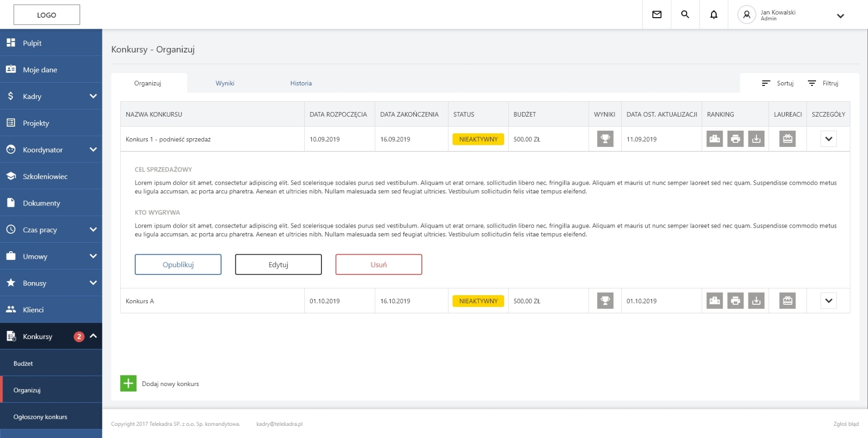
Task: Click the green plus add icon
Action: point(128,384)
